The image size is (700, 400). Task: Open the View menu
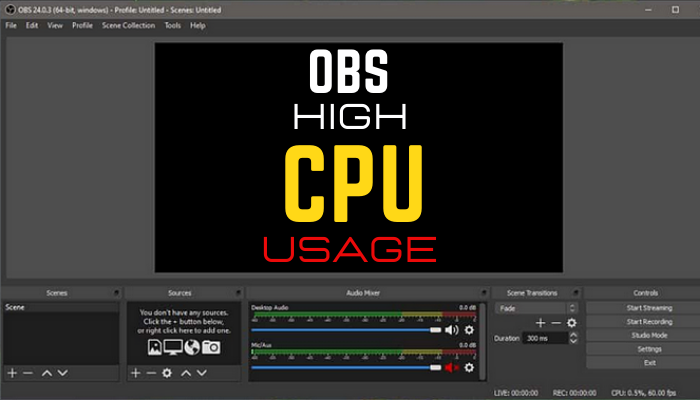(55, 25)
